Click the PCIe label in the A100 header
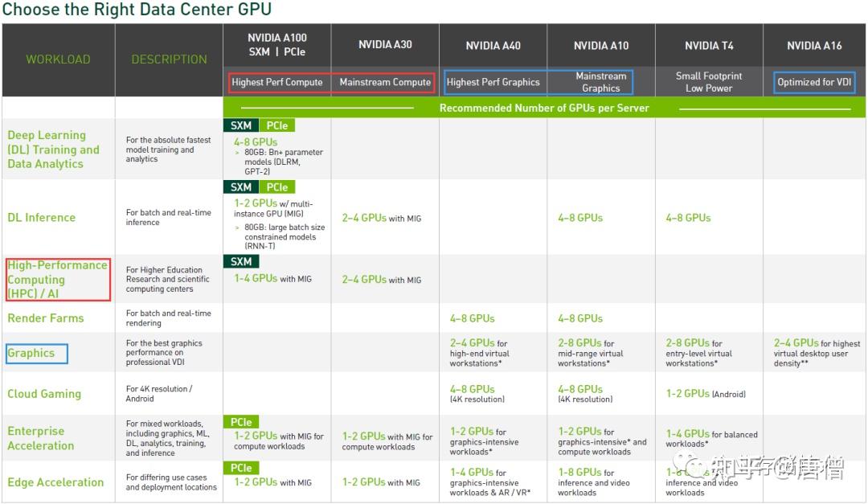 point(294,51)
